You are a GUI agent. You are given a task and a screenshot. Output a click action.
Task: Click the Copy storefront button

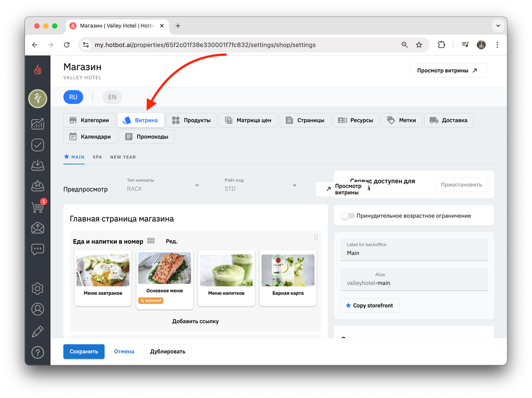369,306
